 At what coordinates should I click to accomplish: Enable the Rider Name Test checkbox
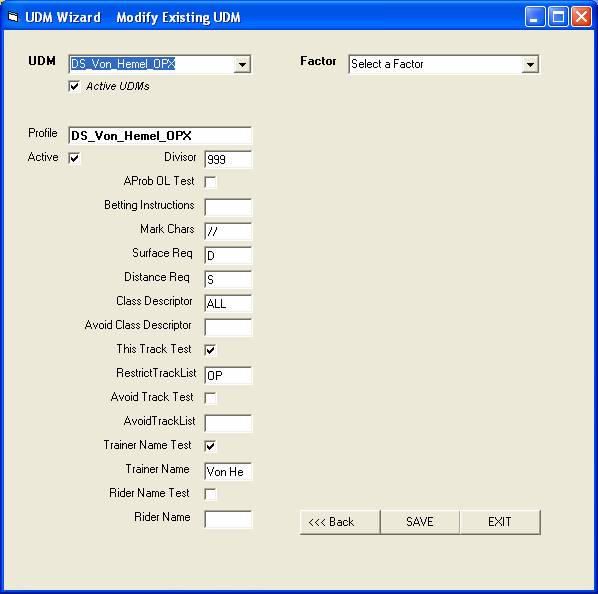210,494
